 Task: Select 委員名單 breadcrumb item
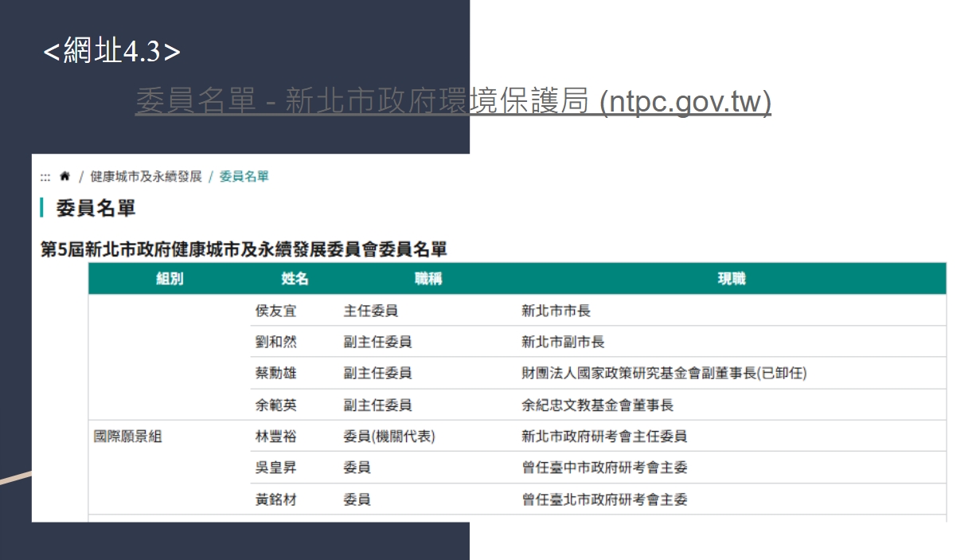tap(244, 176)
